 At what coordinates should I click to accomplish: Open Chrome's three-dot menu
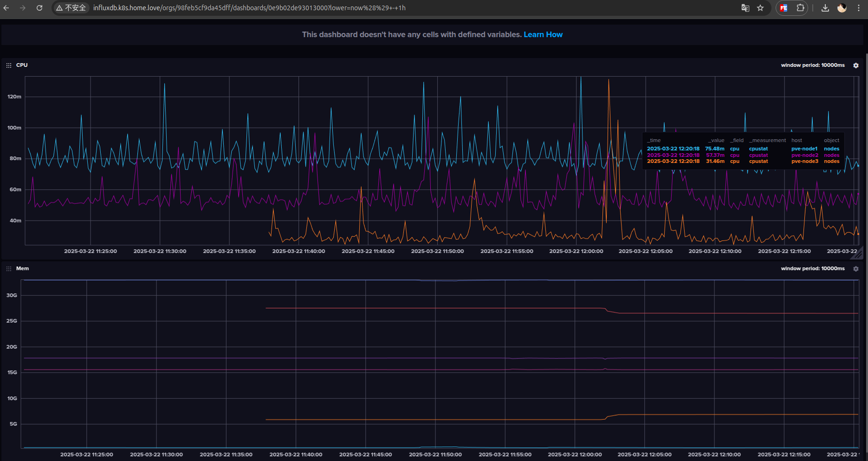point(859,8)
